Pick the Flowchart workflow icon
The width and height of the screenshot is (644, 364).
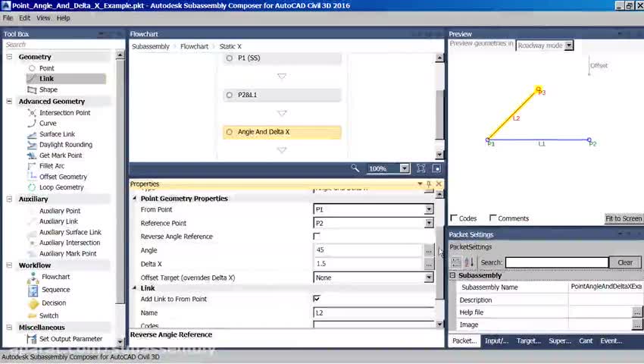click(33, 278)
